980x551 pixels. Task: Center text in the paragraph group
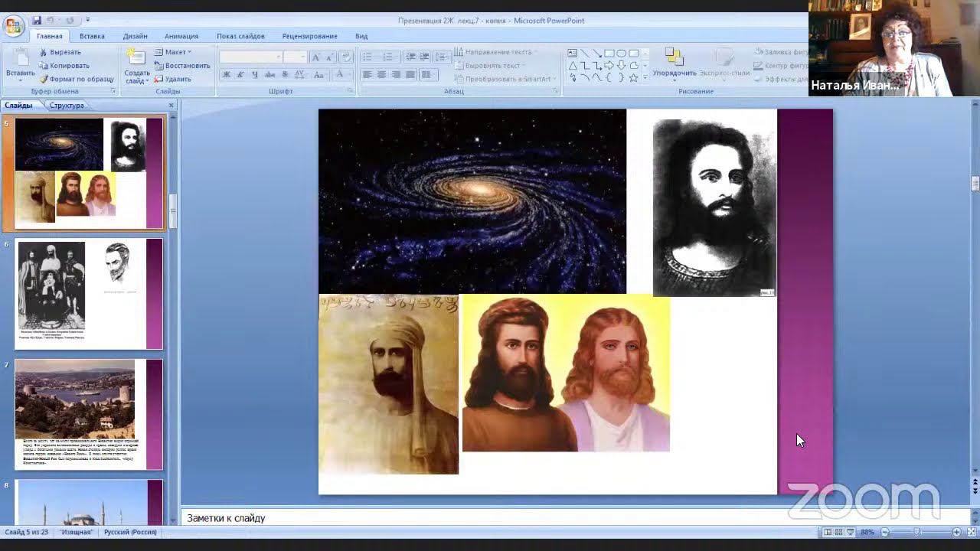point(381,74)
